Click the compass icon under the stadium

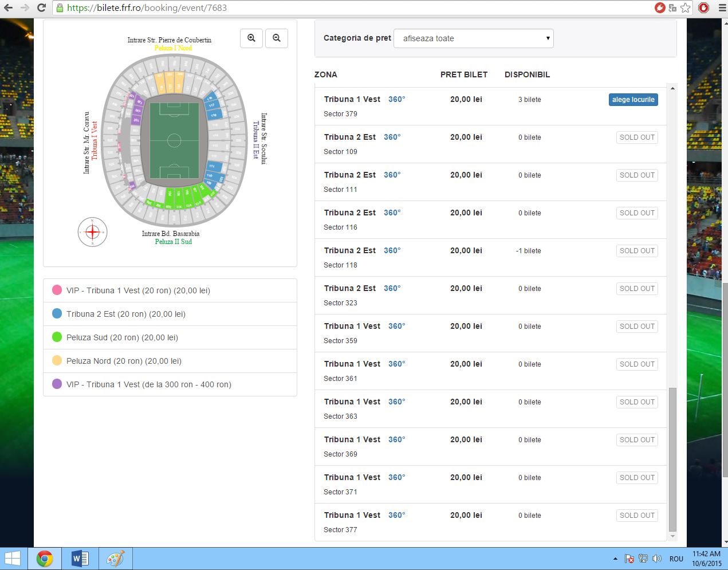(x=92, y=232)
